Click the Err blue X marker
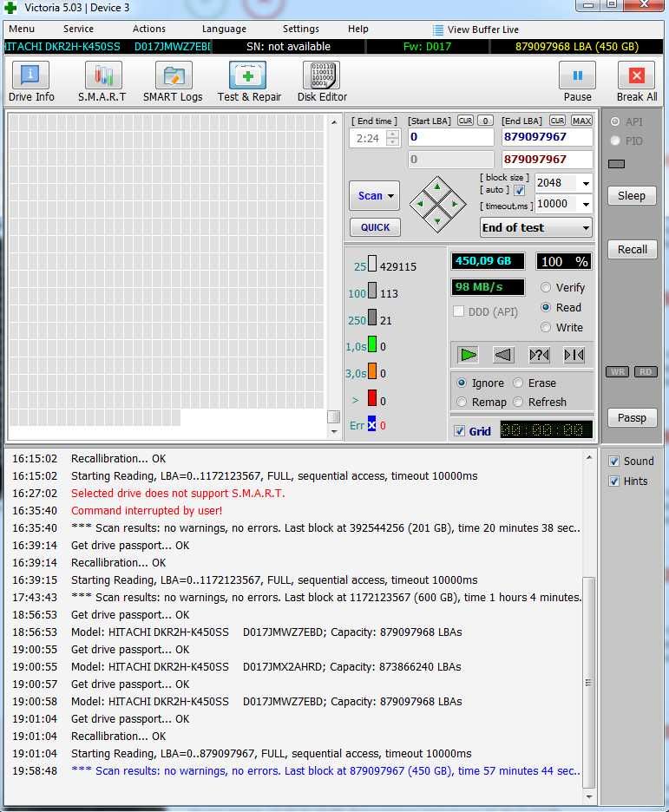Viewport: 669px width, 812px height. [x=371, y=424]
